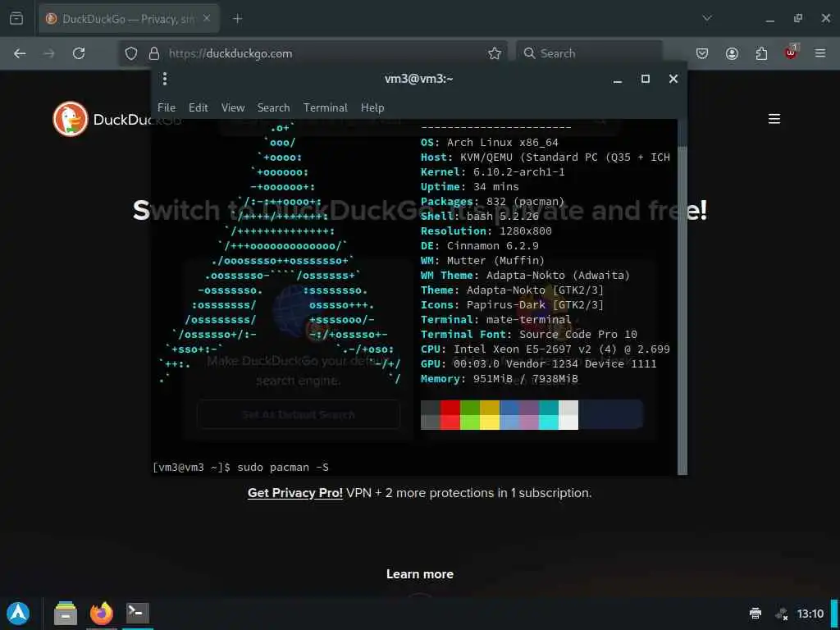Click the yellow color block in terminal
Viewport: 840px width, 630px height.
click(x=490, y=414)
